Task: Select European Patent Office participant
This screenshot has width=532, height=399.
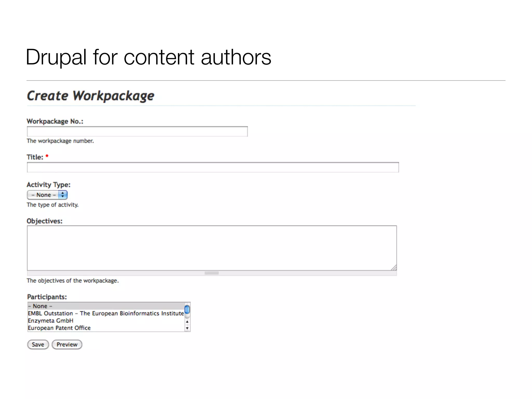Action: [x=106, y=328]
